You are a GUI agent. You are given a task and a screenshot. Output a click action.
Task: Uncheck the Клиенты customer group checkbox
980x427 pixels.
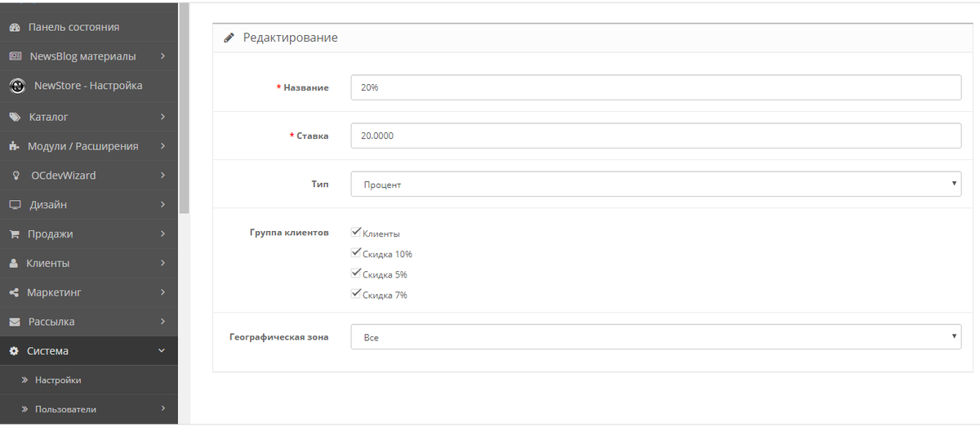355,233
